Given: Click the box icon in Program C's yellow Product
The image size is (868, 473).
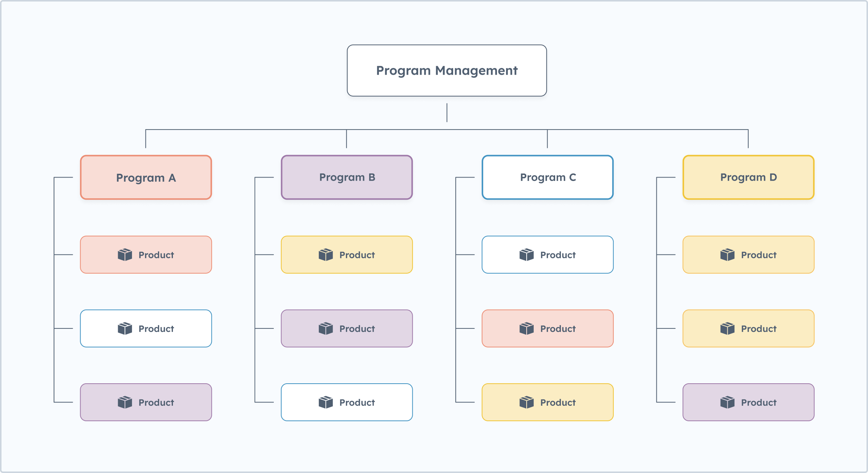Looking at the screenshot, I should click(x=527, y=402).
